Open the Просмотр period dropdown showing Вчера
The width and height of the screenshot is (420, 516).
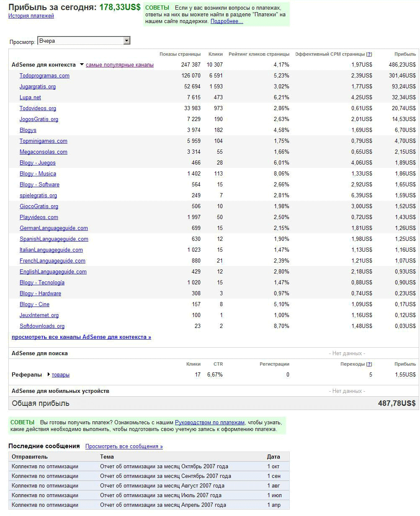click(84, 41)
